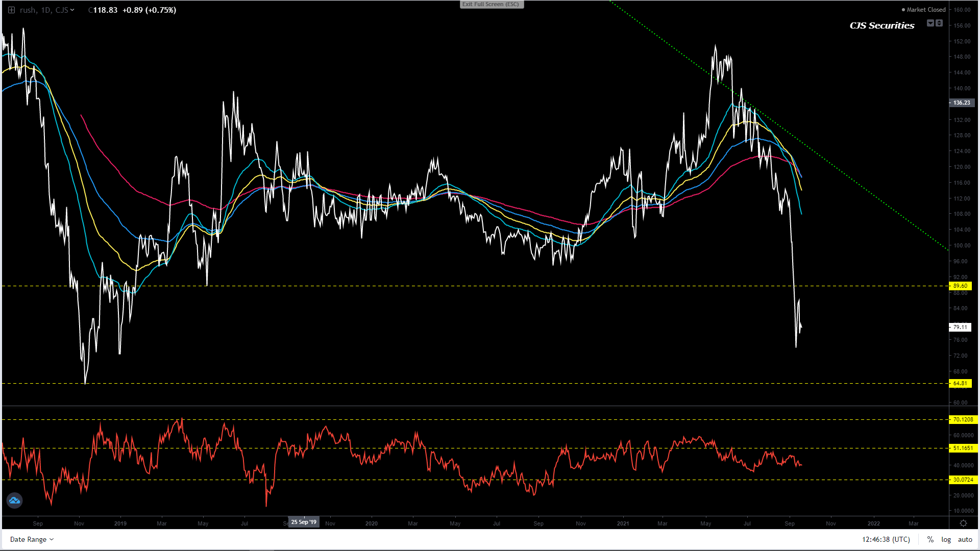Click the blue cloud logo icon
980x551 pixels.
click(x=14, y=500)
